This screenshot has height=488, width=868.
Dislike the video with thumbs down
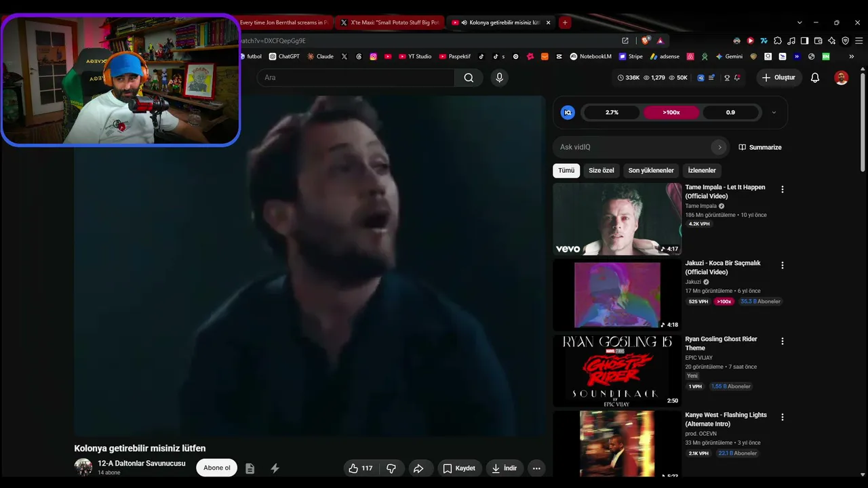(x=391, y=468)
